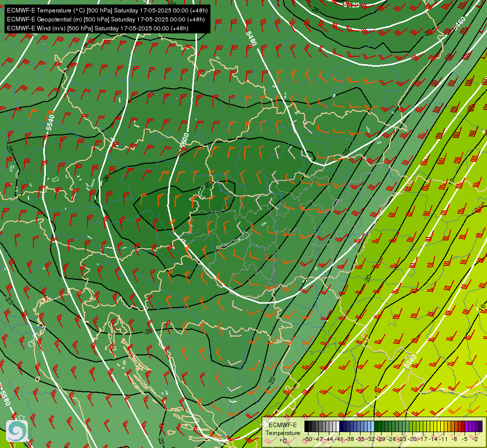
Task: Click the legend title 'ECMWF-E Temperature °C'
Action: click(x=283, y=433)
